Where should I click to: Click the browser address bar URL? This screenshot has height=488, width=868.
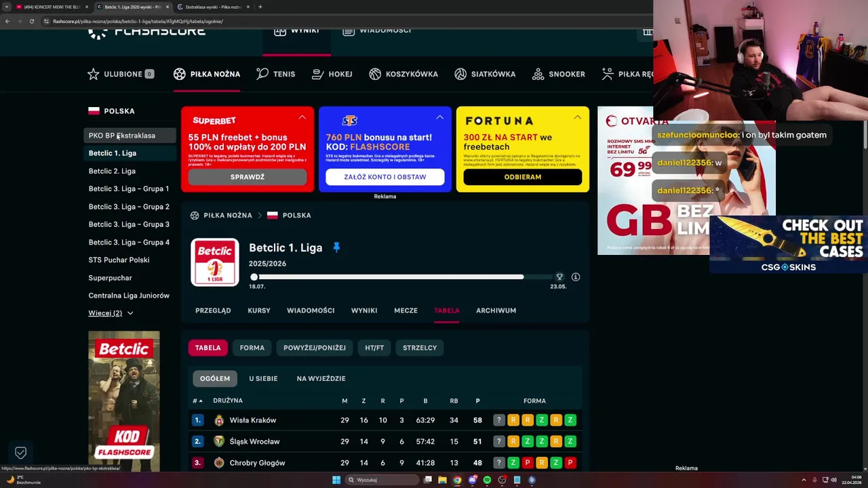click(x=138, y=21)
